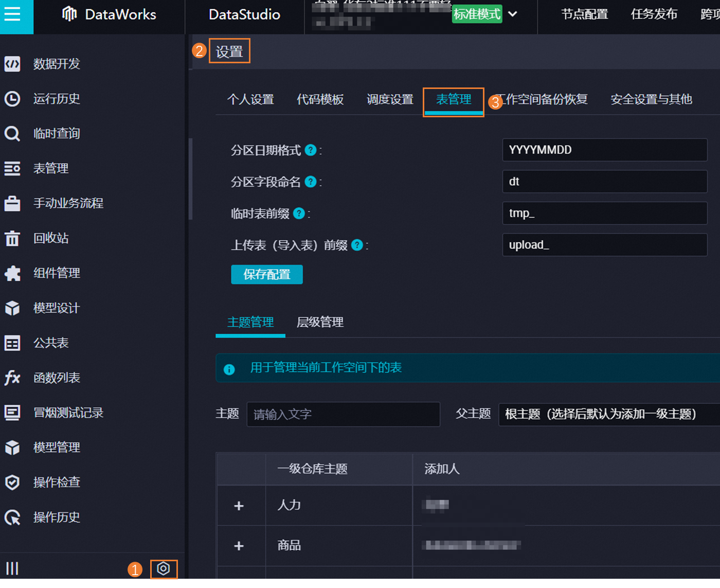The width and height of the screenshot is (720, 588).
Task: Switch to 个人设置 tab
Action: click(x=250, y=99)
